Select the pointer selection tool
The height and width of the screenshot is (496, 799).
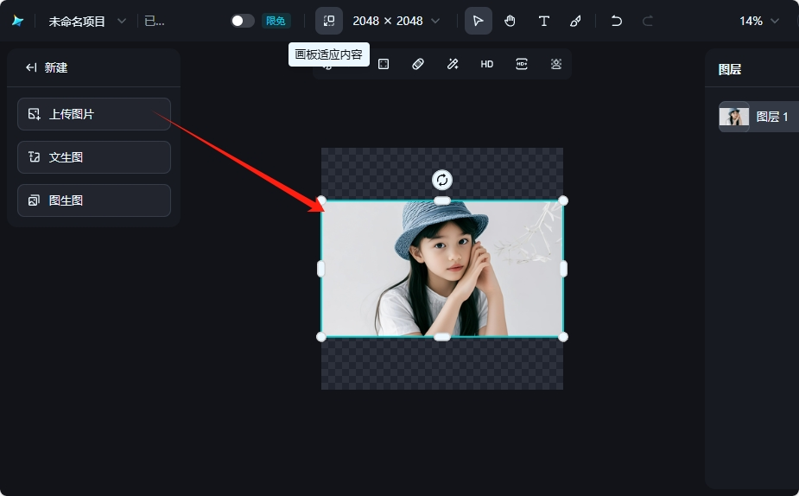[x=478, y=21]
